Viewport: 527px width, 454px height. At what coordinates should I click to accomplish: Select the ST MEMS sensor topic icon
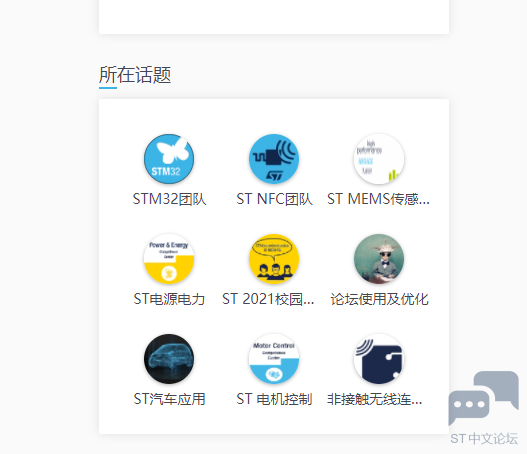coord(379,159)
